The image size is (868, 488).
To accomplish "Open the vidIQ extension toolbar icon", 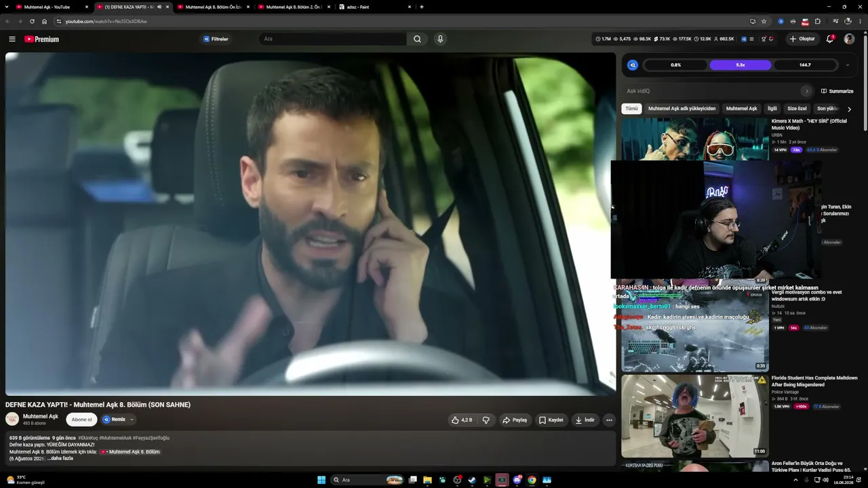I will point(781,21).
